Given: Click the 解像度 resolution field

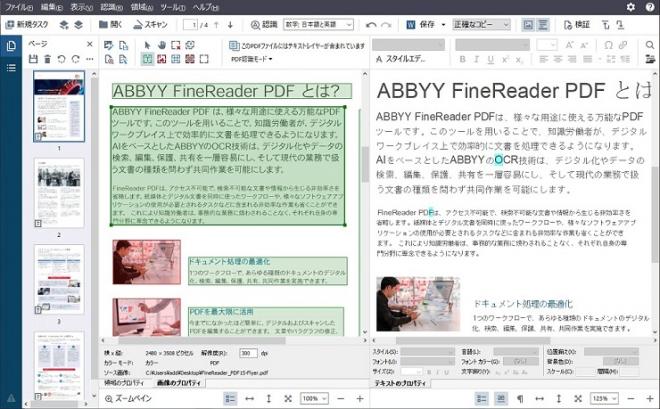Looking at the screenshot, I should tap(248, 353).
